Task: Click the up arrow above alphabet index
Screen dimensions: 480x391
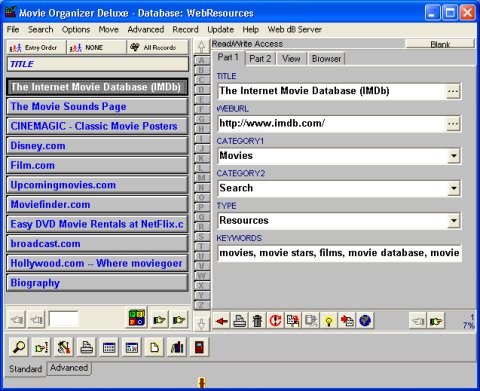Action: tap(201, 47)
